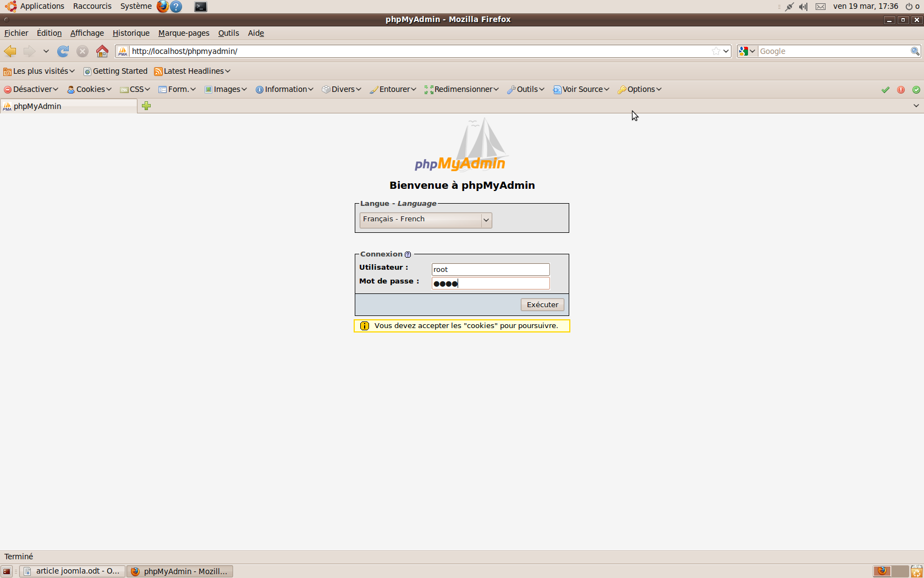This screenshot has width=924, height=578.
Task: Click the phpMyAdmin site favicon in address bar
Action: 123,51
